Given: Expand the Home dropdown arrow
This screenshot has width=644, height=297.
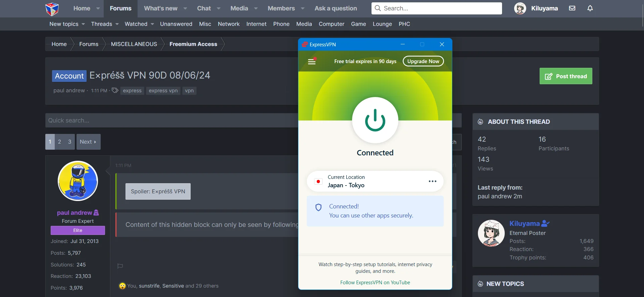Looking at the screenshot, I should pos(98,8).
